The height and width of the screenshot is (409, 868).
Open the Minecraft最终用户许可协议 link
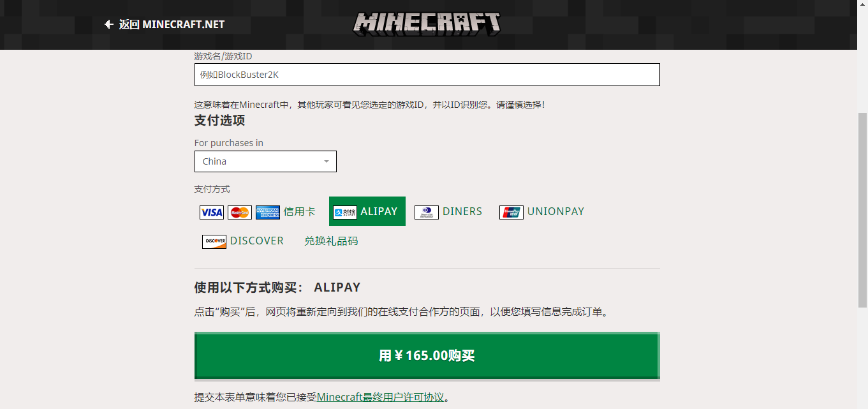tap(380, 396)
